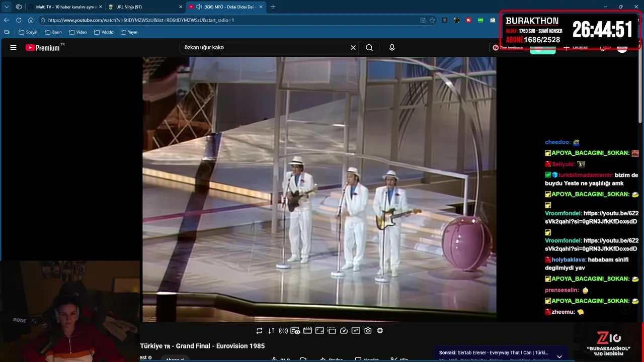Toggle audio boost waves icon
644x362 pixels.
pos(283,331)
